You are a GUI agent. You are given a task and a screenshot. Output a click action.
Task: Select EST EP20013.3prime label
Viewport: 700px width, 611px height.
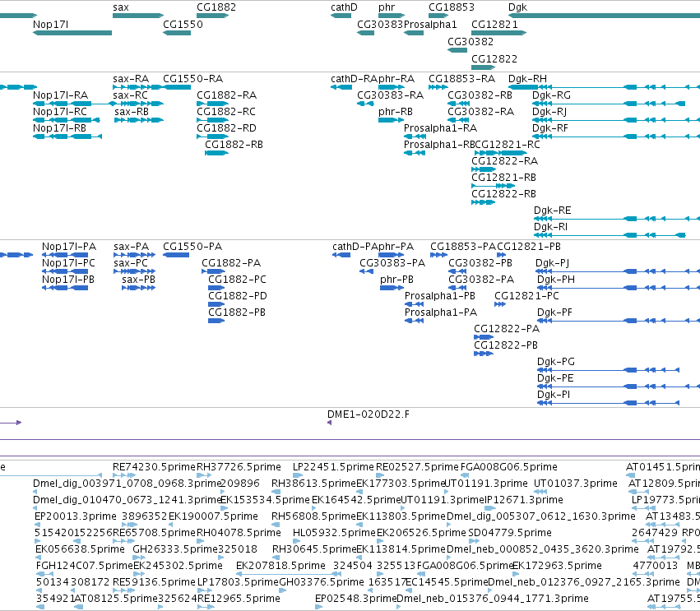(76, 516)
